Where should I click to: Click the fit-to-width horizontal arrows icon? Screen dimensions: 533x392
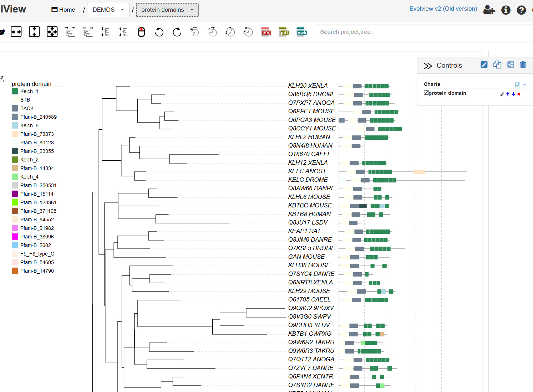(16, 32)
